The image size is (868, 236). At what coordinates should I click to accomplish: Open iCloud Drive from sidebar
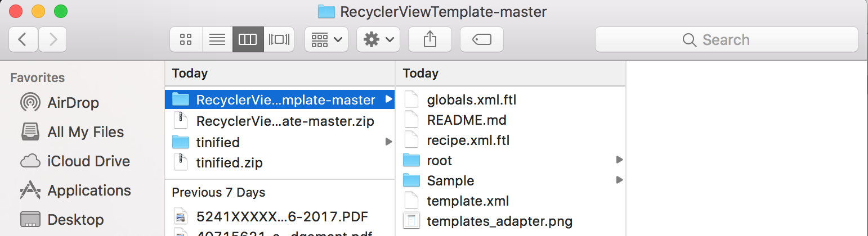[88, 161]
